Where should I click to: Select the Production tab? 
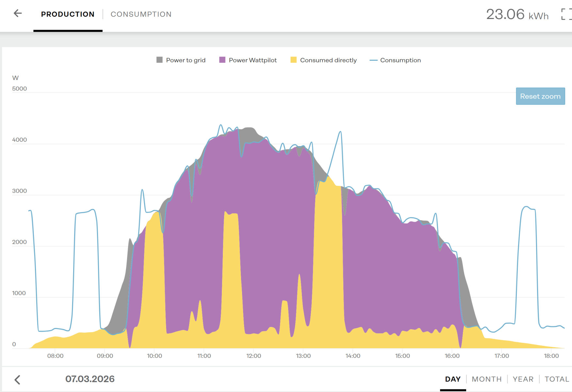pyautogui.click(x=68, y=14)
